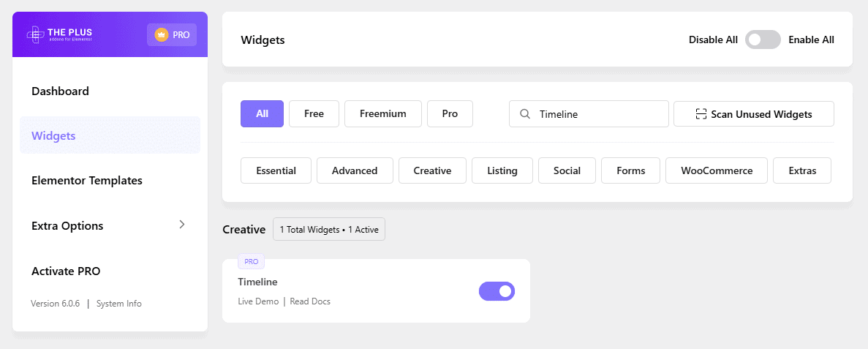The image size is (868, 349).
Task: Expand Extra Options chevron arrow
Action: click(x=182, y=225)
